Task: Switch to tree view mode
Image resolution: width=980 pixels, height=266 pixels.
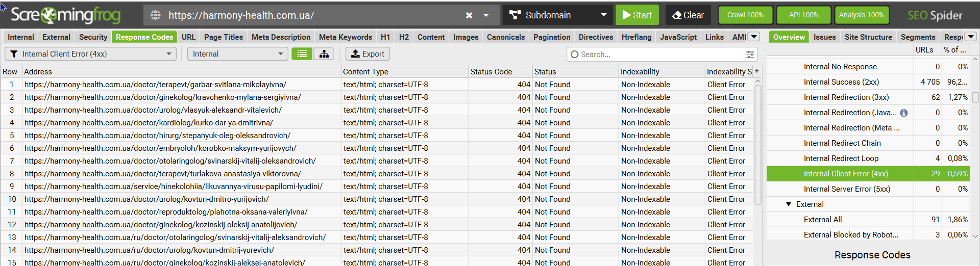Action: pos(324,54)
